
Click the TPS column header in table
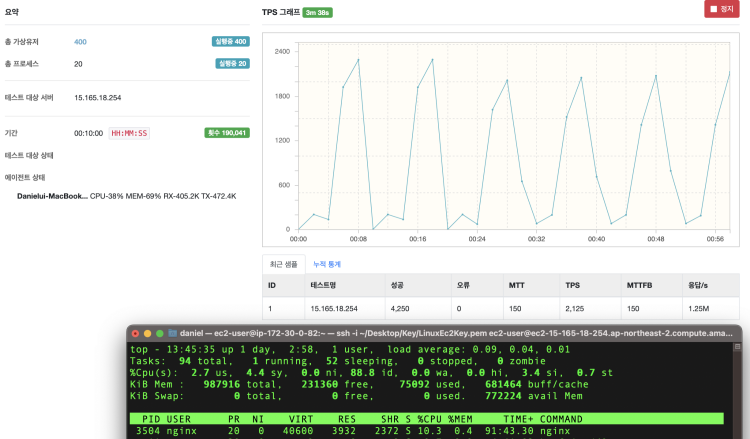(x=572, y=285)
